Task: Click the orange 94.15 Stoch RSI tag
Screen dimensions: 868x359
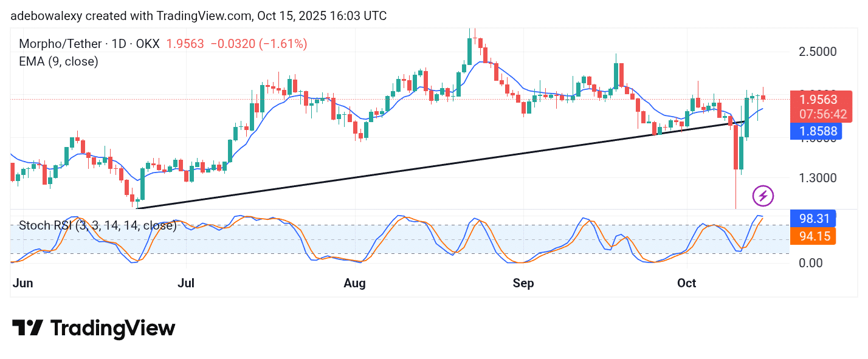Action: tap(813, 236)
